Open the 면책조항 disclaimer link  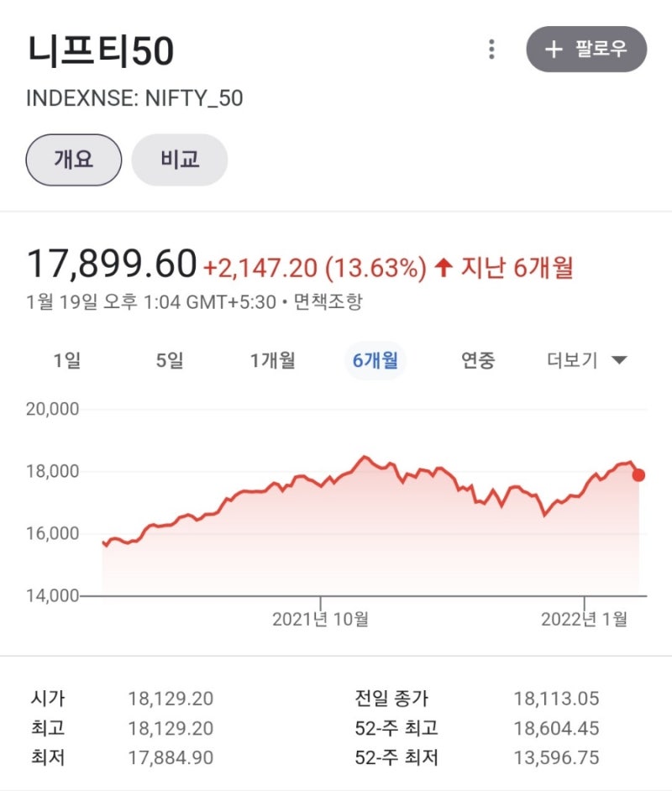pyautogui.click(x=328, y=301)
